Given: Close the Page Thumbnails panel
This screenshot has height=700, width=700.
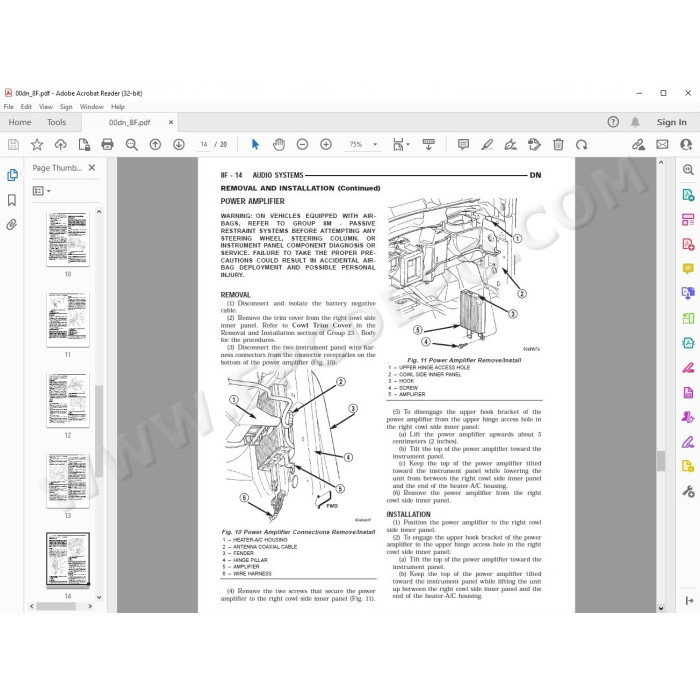Looking at the screenshot, I should click(92, 168).
